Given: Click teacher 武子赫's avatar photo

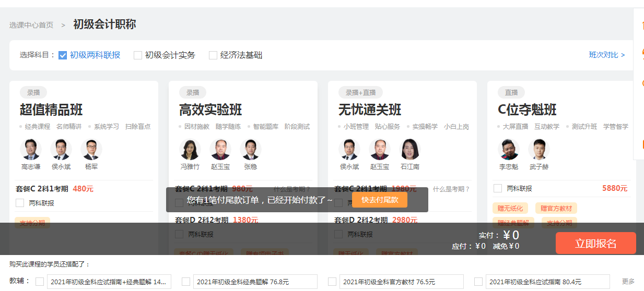Looking at the screenshot, I should (539, 150).
